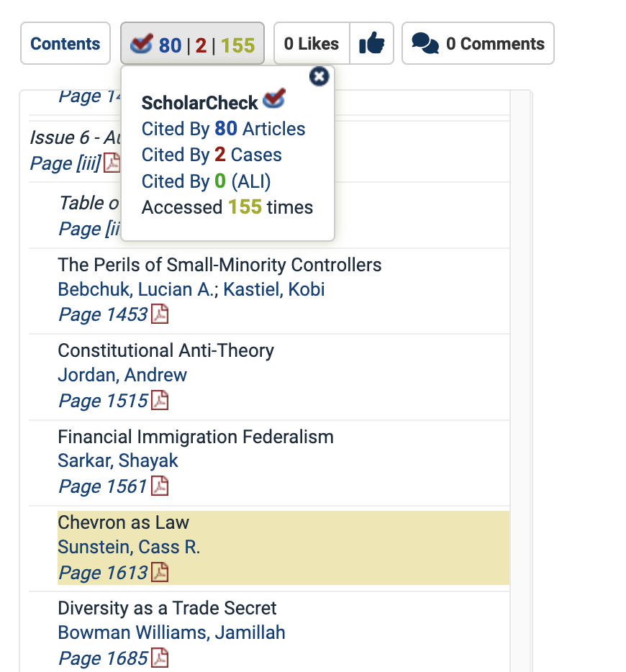Open the Contents tab

(65, 44)
